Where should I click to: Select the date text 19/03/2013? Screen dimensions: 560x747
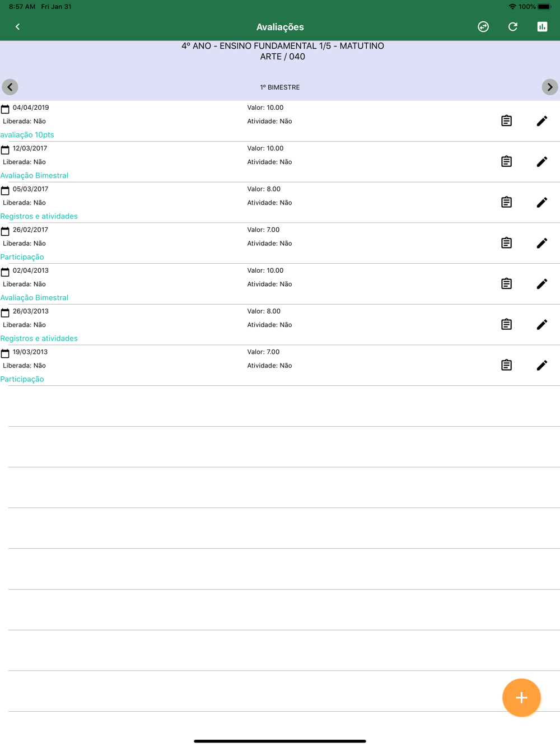pyautogui.click(x=30, y=352)
